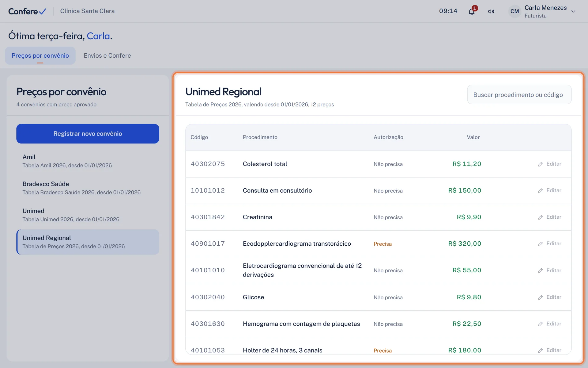Click the pencil icon for Hemograma
Viewport: 588px width, 368px height.
pyautogui.click(x=541, y=324)
